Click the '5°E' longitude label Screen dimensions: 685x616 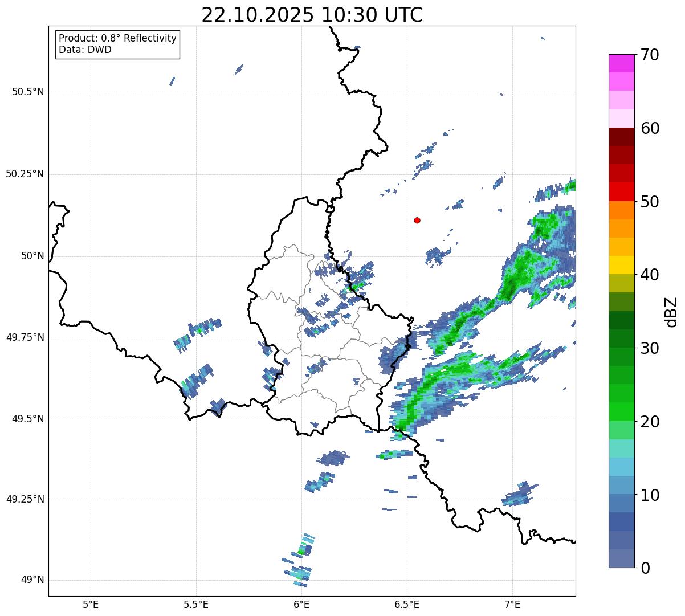(91, 604)
